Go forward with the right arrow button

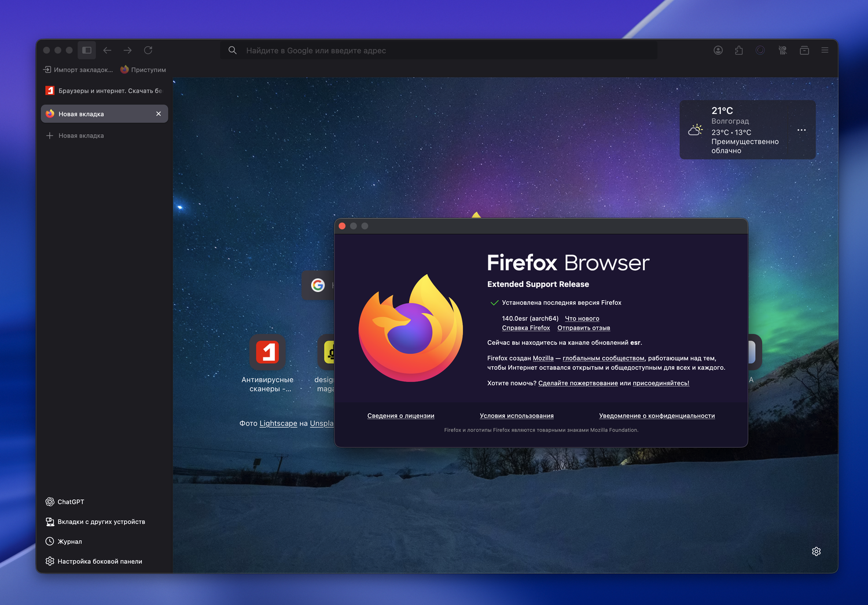click(127, 50)
